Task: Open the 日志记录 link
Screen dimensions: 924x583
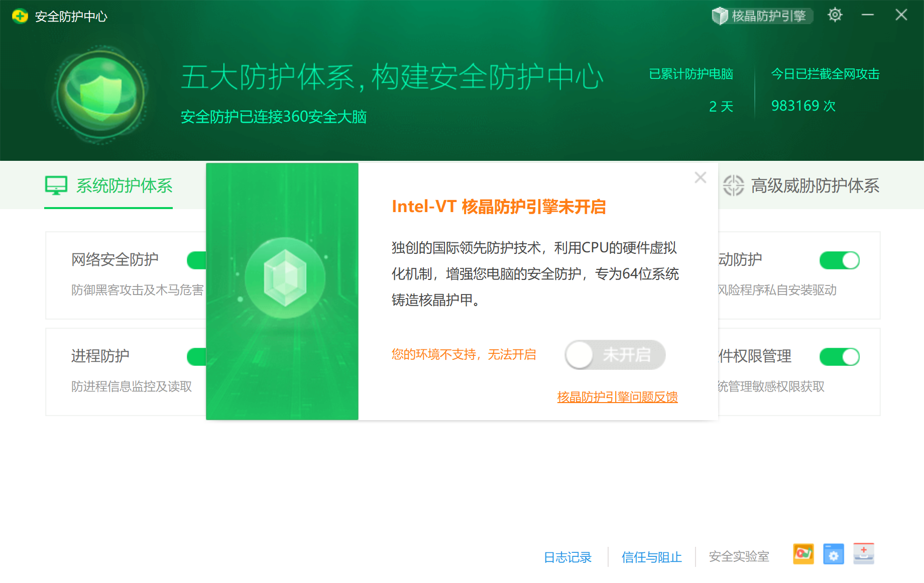Action: pyautogui.click(x=568, y=557)
